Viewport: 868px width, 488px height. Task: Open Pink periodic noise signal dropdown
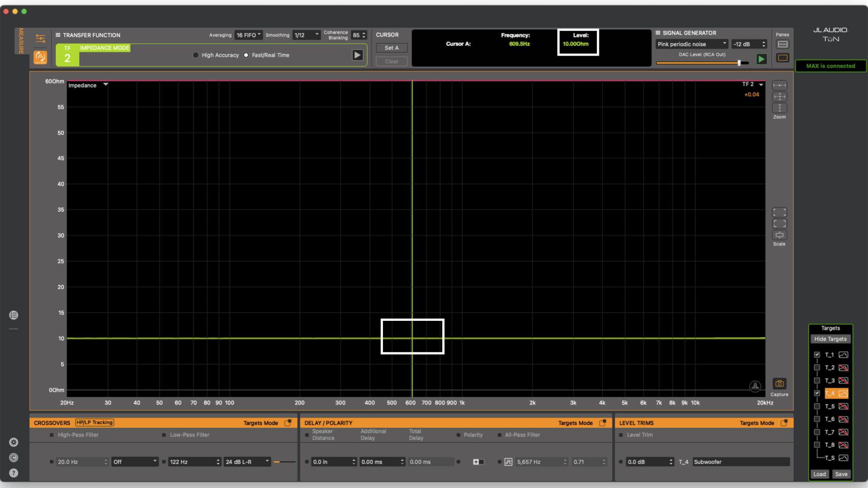tap(692, 44)
